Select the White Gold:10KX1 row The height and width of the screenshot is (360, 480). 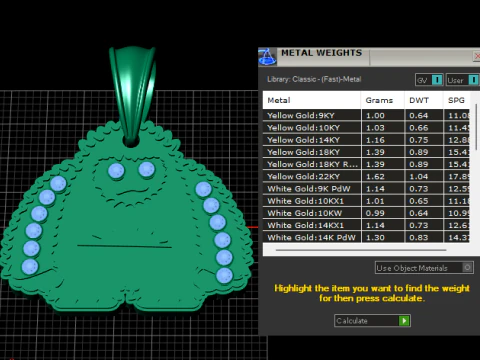point(366,201)
